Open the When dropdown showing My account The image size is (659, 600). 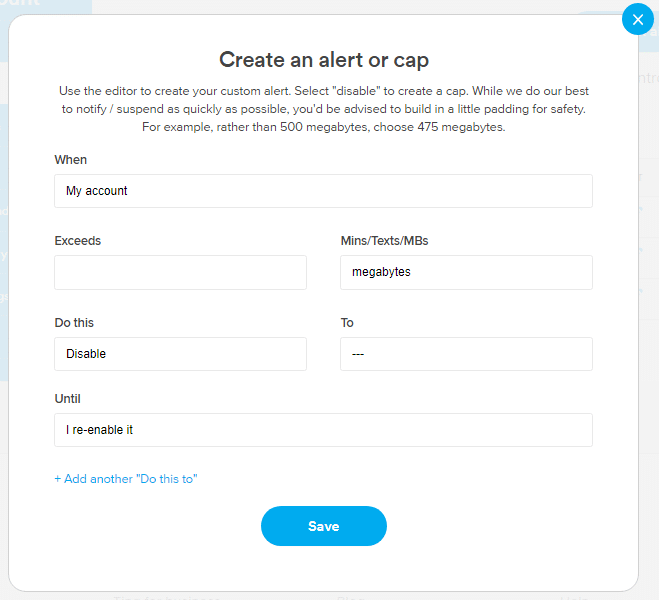323,191
